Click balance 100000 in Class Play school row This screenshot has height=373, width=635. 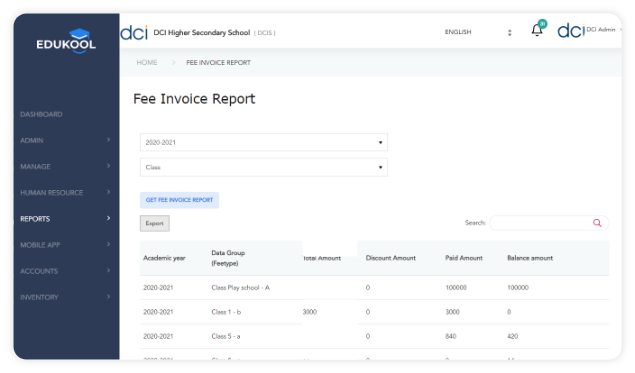tap(518, 288)
